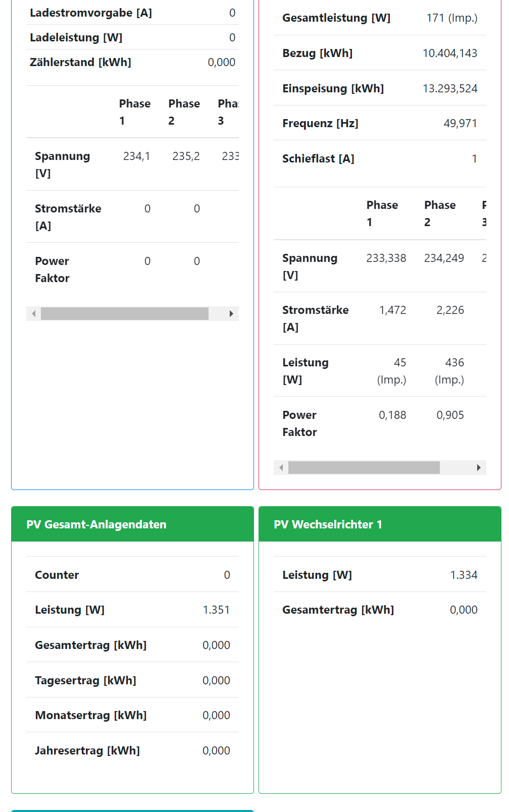Click Phase 2 voltage value 234,249
The image size is (509, 812).
(x=444, y=258)
